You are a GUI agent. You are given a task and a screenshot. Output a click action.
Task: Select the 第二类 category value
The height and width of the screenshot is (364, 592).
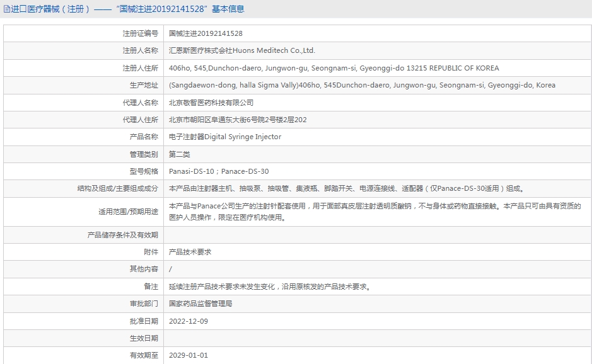pos(179,154)
